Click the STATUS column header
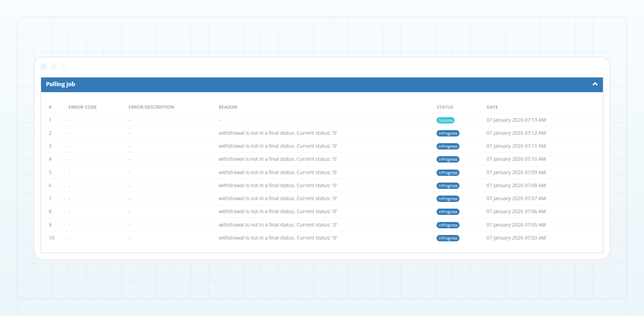This screenshot has width=644, height=316. coord(445,107)
